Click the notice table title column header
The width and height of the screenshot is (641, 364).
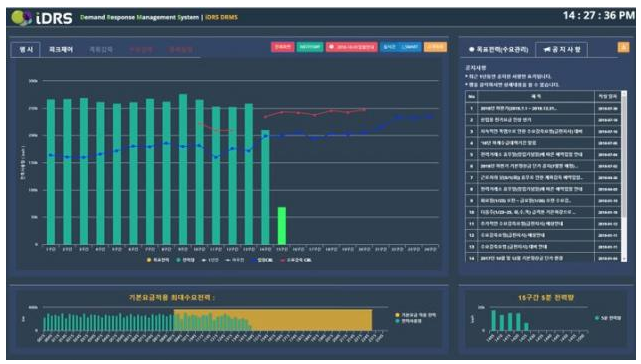(536, 97)
